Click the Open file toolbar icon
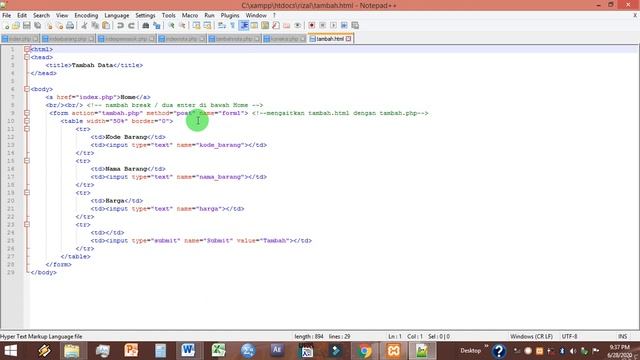The image size is (640, 360). click(x=16, y=25)
